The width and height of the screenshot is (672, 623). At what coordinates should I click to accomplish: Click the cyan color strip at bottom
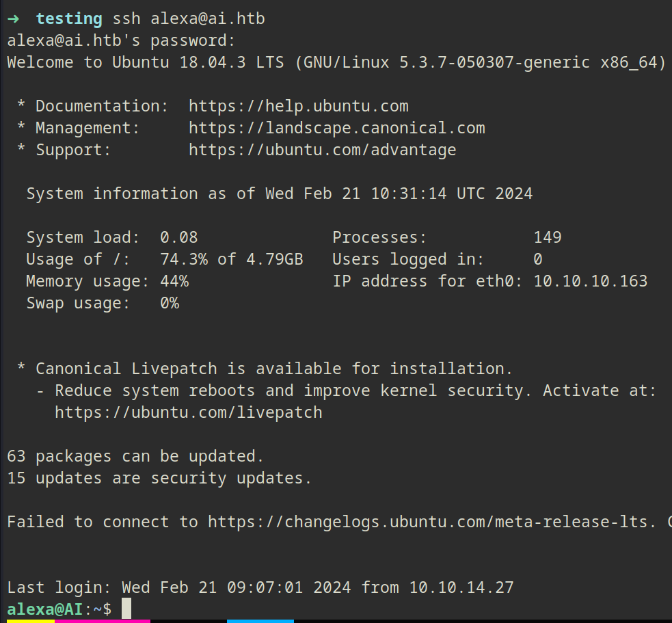pyautogui.click(x=260, y=621)
